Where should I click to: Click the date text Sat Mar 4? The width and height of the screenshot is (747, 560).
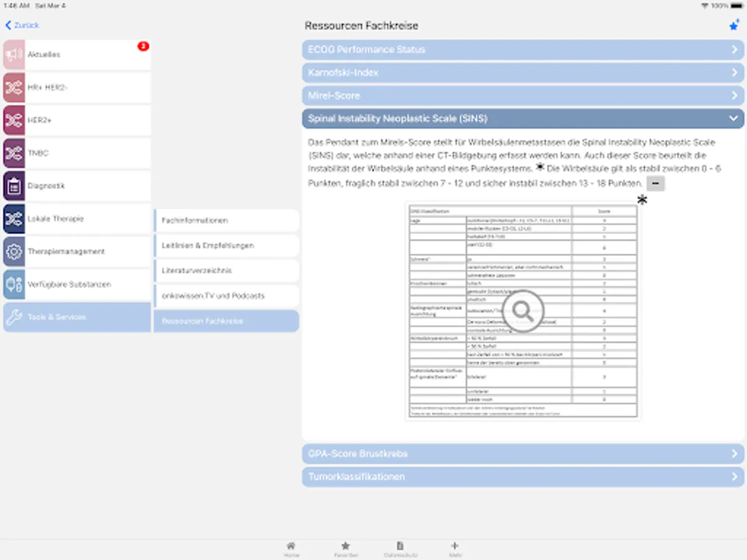click(51, 6)
